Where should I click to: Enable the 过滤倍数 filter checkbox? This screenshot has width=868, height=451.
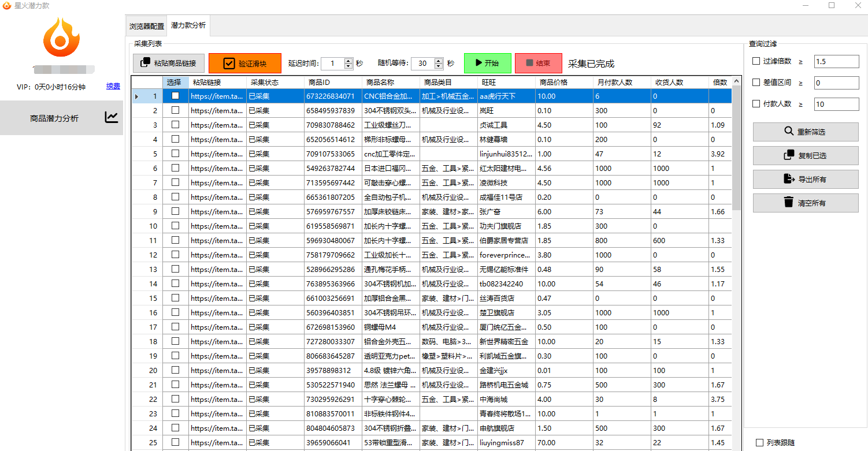(756, 61)
